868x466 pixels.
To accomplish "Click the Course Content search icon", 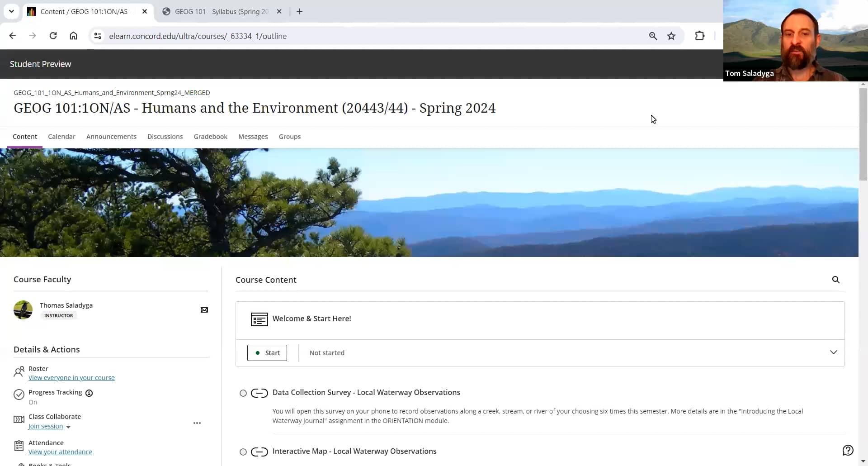I will point(835,280).
